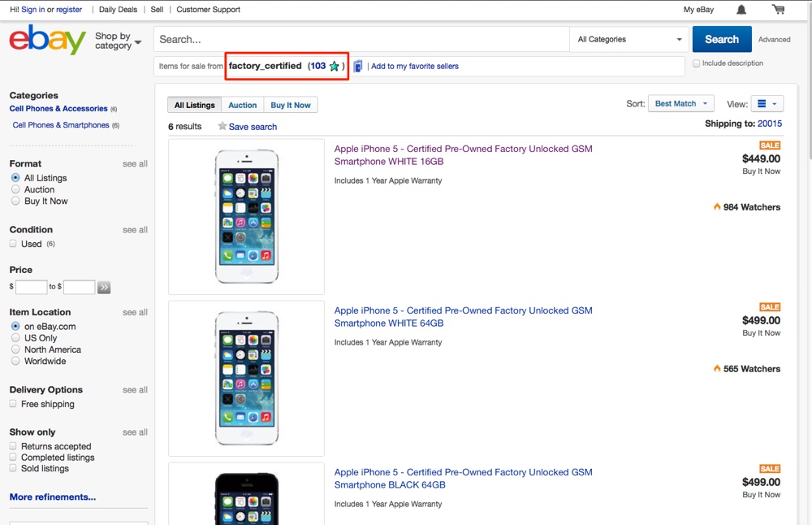Click the Sign in link
The width and height of the screenshot is (812, 525).
[x=33, y=9]
